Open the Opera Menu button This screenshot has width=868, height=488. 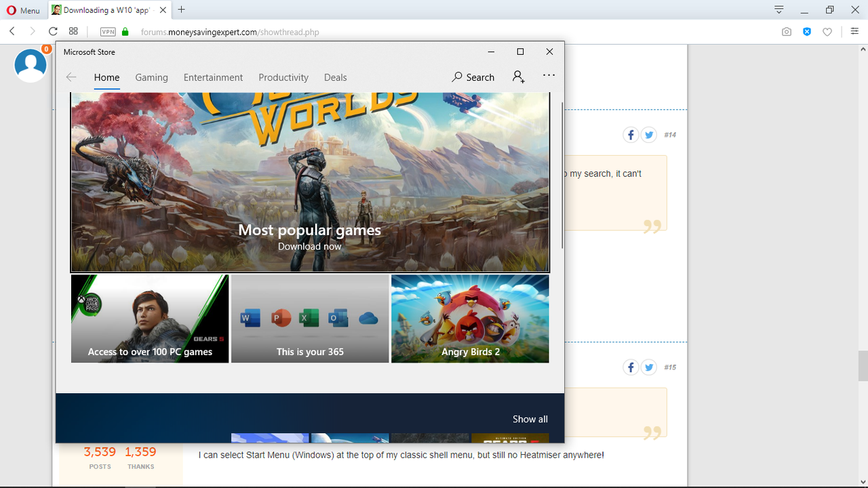pyautogui.click(x=23, y=10)
